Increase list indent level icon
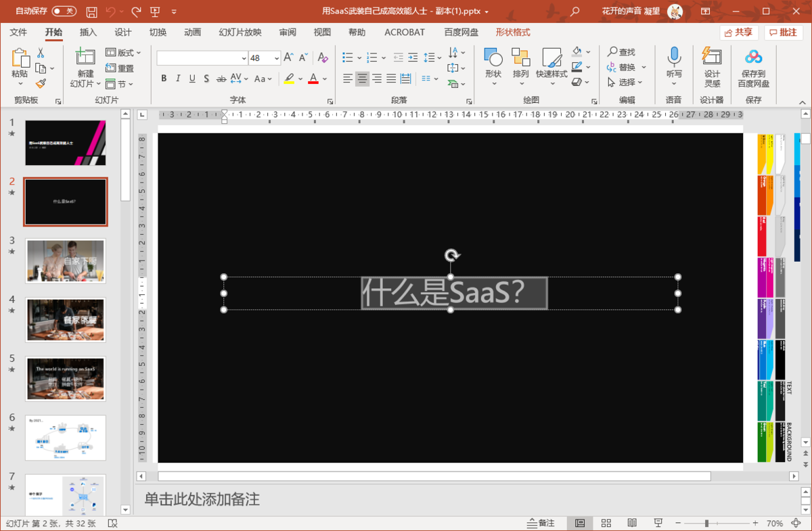The image size is (812, 531). pos(413,57)
